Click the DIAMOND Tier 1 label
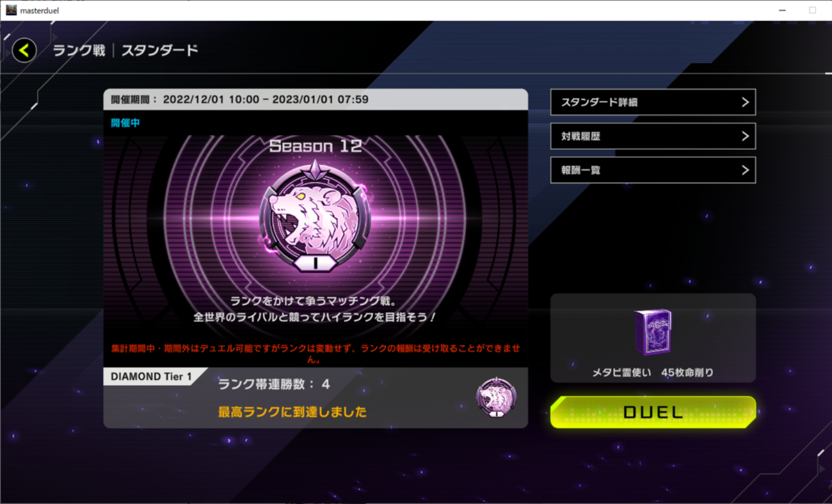The width and height of the screenshot is (832, 504). (151, 377)
